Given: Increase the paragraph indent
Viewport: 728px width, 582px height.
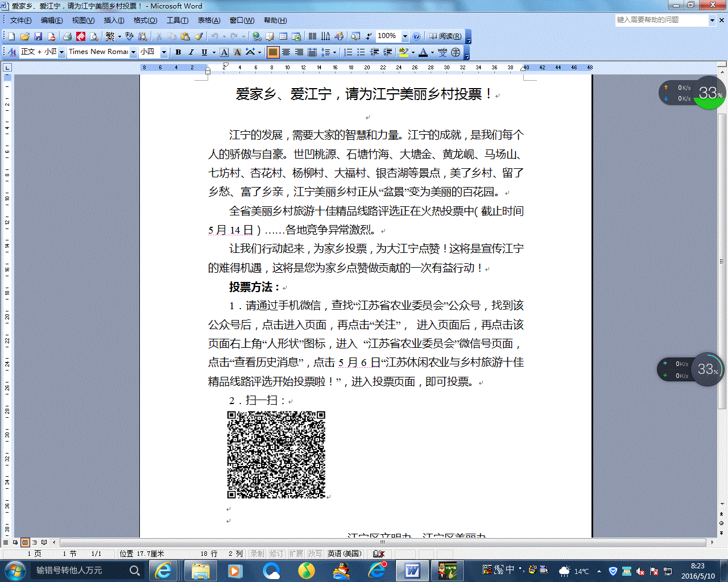Looking at the screenshot, I should tap(387, 52).
